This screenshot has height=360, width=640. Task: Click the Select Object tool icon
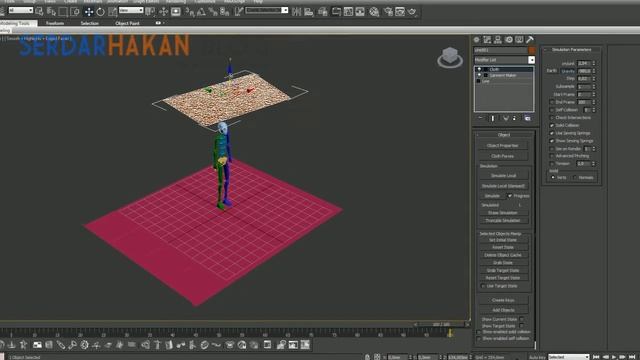(x=40, y=11)
